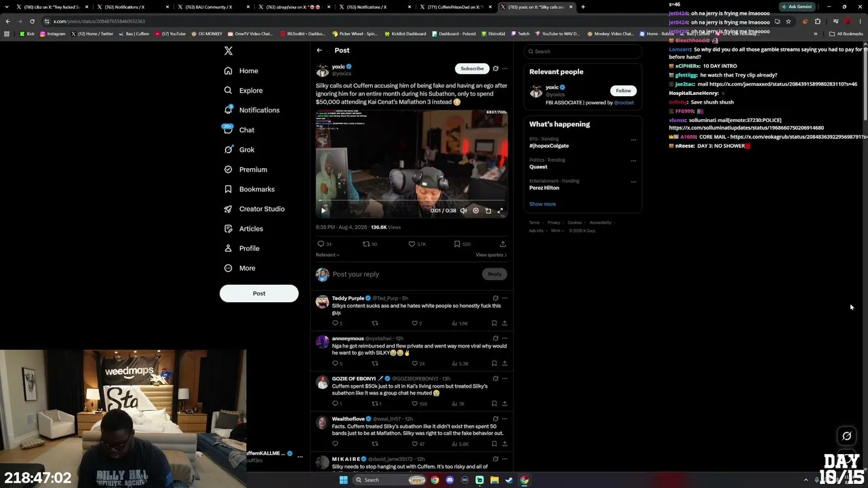This screenshot has height=488, width=868.
Task: Bookmark Teddy Purple's reply
Action: click(x=494, y=323)
